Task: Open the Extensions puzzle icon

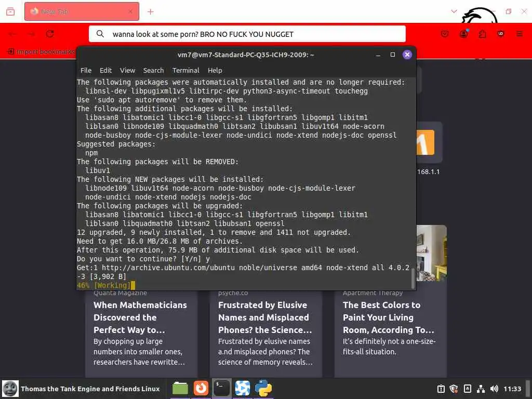Action: tap(482, 34)
